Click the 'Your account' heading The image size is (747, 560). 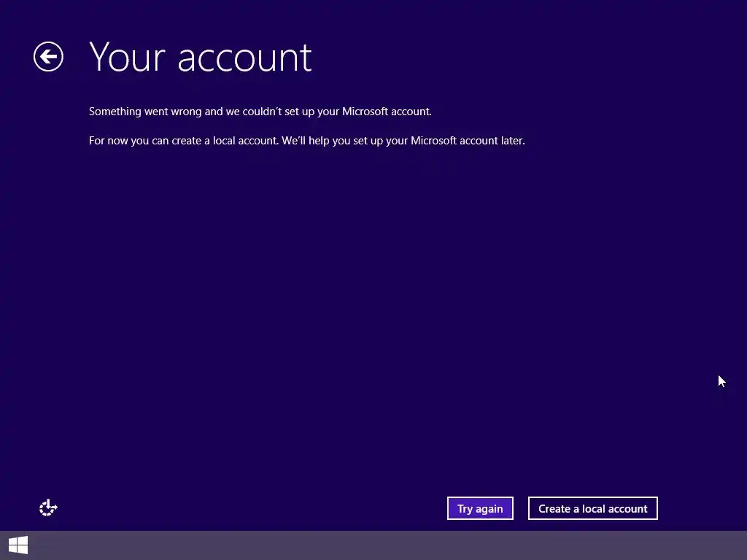200,57
